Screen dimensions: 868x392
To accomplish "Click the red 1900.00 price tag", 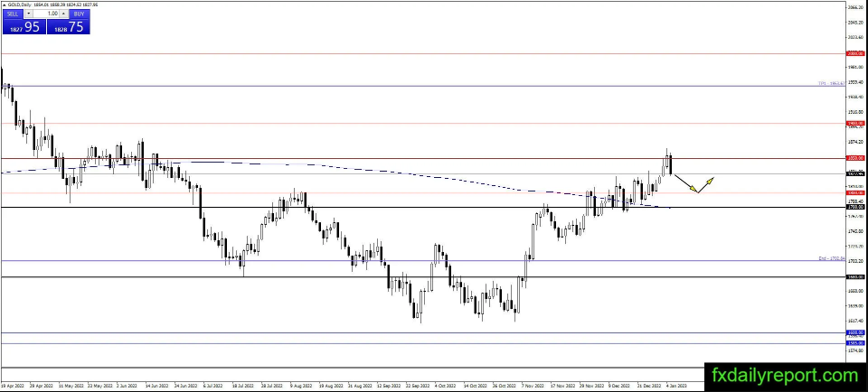I will click(x=855, y=123).
